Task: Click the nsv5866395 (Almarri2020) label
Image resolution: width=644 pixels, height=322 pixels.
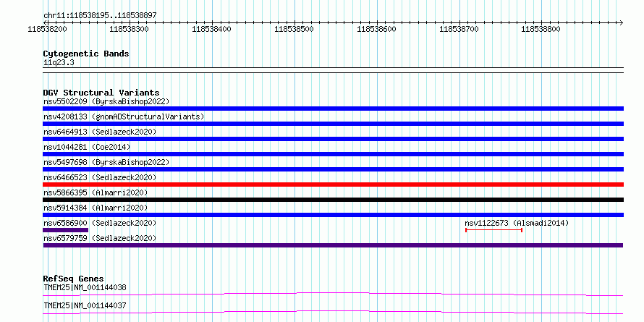Action: (x=96, y=192)
